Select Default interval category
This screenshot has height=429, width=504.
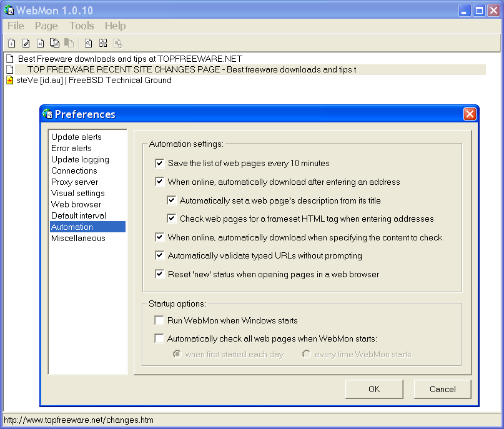click(x=88, y=215)
